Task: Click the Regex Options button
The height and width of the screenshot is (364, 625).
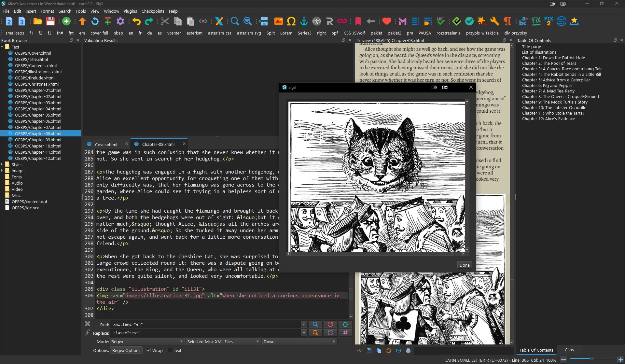Action: pos(126,350)
